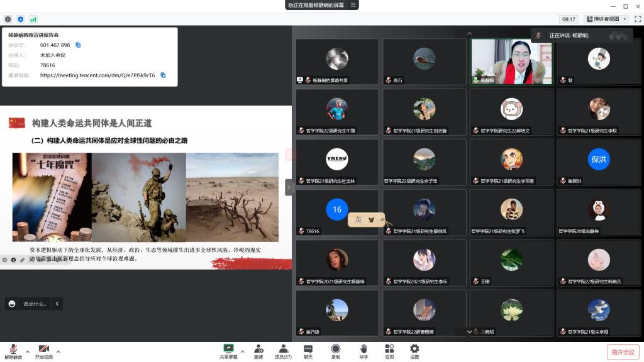This screenshot has height=362, width=644.
Task: Open the 演讲者视图 view layout dropdown
Action: (x=606, y=19)
